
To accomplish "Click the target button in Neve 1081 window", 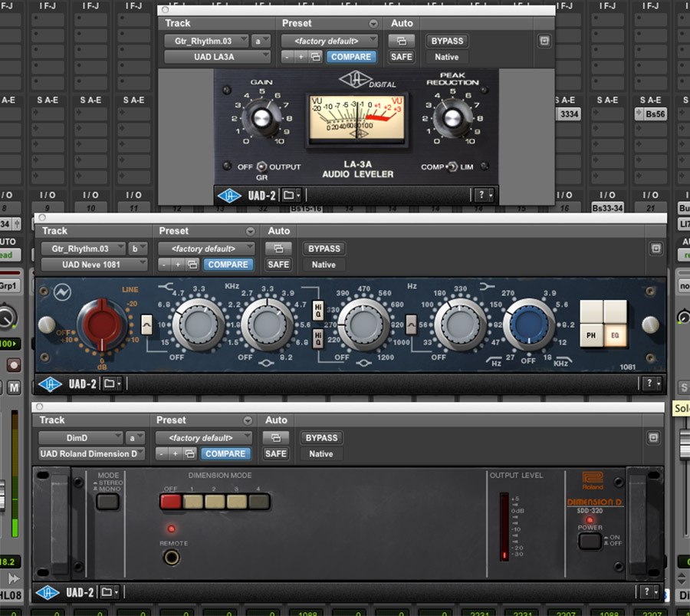I will pyautogui.click(x=655, y=249).
